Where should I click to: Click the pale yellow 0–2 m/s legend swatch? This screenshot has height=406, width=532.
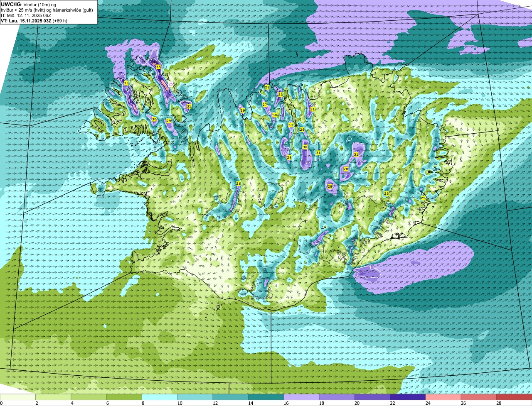pyautogui.click(x=18, y=397)
